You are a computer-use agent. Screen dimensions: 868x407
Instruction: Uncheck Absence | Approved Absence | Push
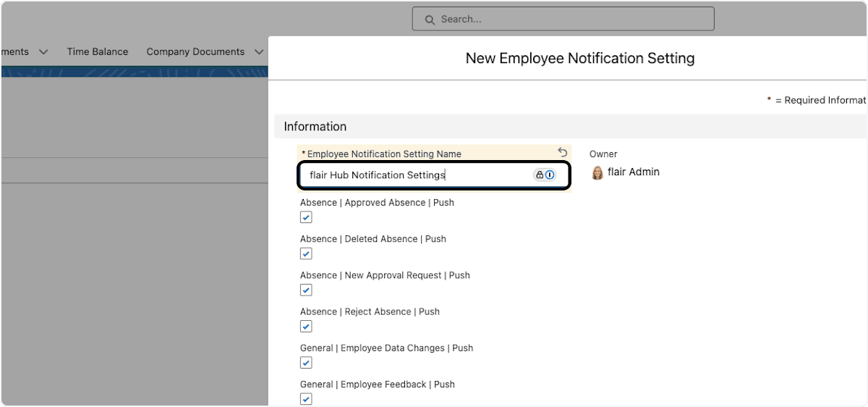306,217
